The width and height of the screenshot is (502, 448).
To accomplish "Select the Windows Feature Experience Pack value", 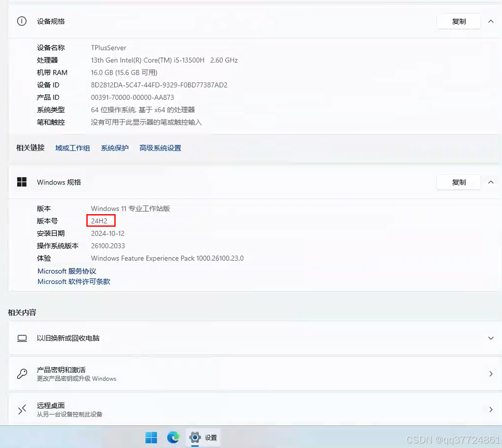I will (167, 258).
